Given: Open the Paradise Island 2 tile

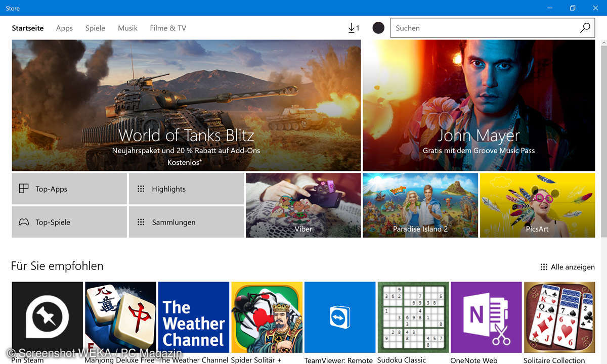Looking at the screenshot, I should [x=420, y=205].
